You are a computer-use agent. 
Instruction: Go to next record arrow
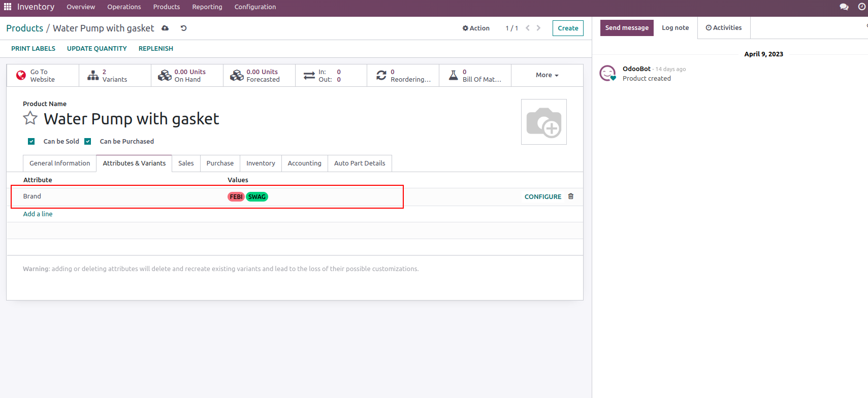tap(539, 28)
